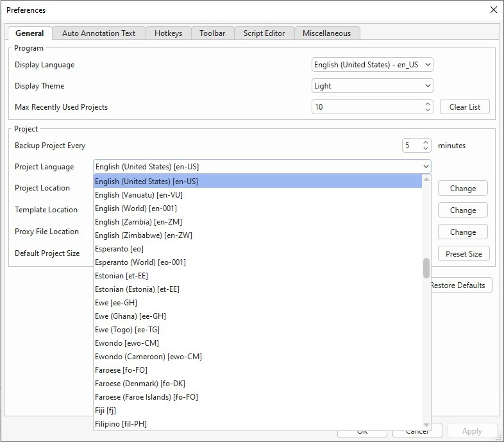The image size is (504, 442).
Task: Expand the Display Theme dropdown
Action: click(372, 86)
